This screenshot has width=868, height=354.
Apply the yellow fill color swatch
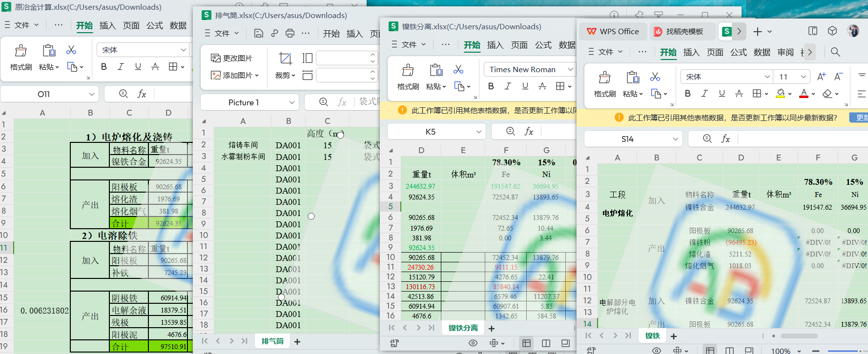click(780, 94)
